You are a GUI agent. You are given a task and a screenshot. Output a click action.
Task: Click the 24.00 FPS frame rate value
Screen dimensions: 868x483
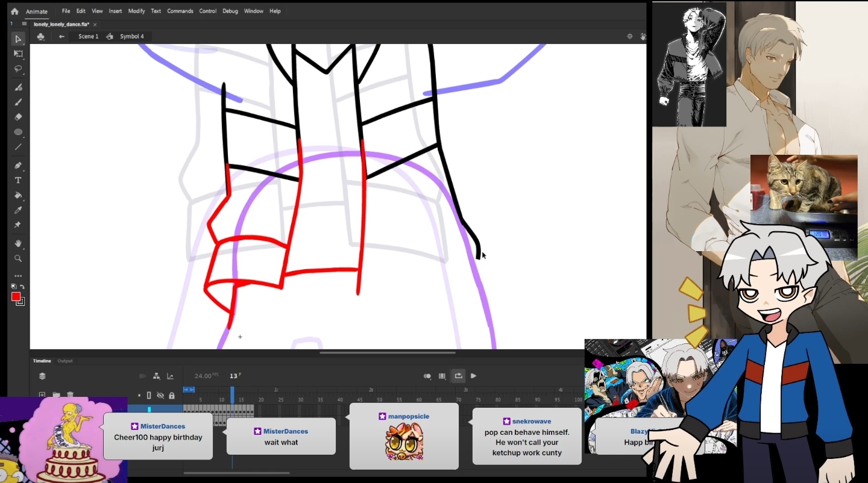coord(206,376)
